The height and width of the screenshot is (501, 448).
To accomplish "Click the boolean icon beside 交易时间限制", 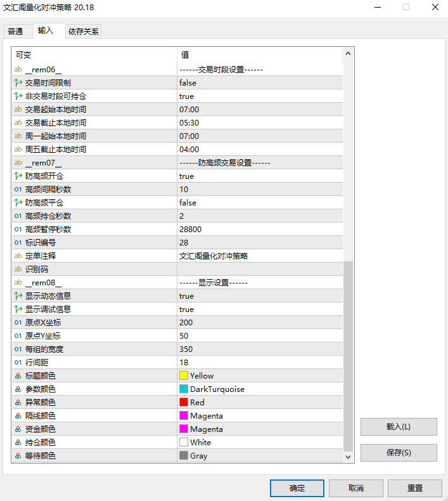I will point(18,83).
